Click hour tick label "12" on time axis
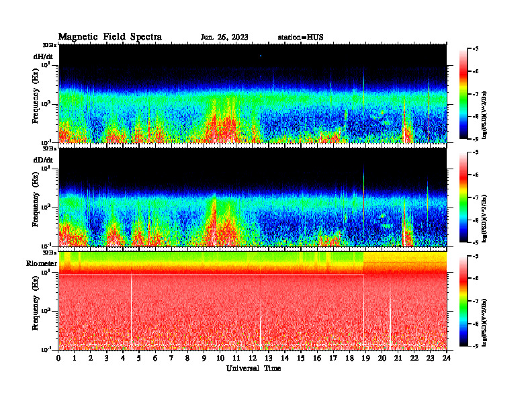Screen dimensions: 532x411 tap(253, 359)
